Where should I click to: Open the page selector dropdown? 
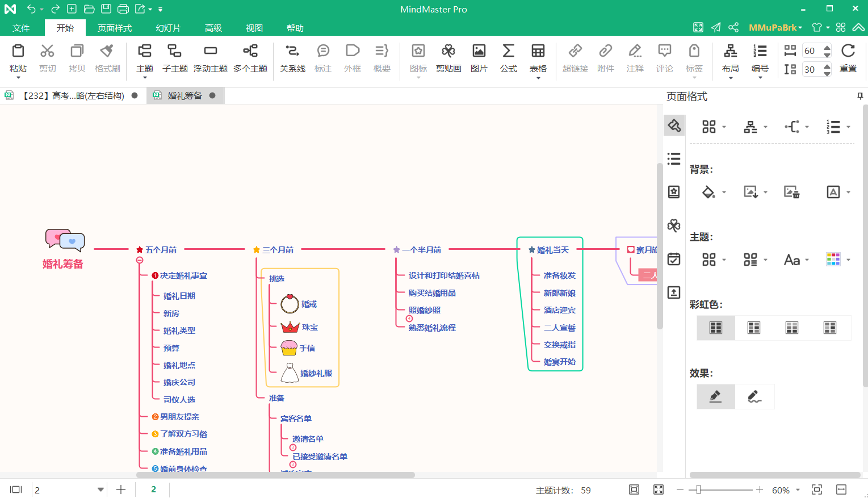point(100,489)
